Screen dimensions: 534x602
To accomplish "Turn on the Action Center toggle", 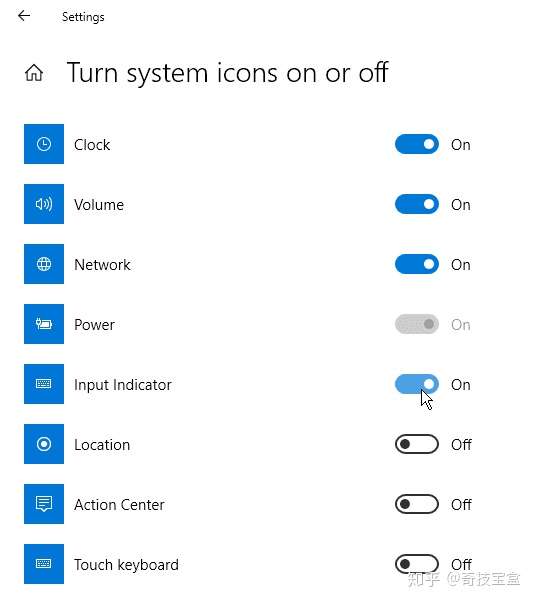I will (417, 504).
